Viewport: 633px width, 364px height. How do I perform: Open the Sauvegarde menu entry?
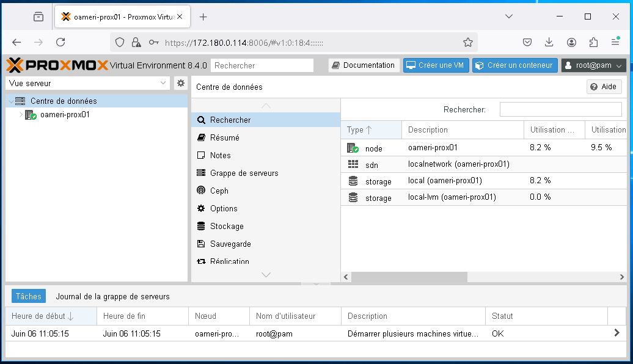click(266, 244)
